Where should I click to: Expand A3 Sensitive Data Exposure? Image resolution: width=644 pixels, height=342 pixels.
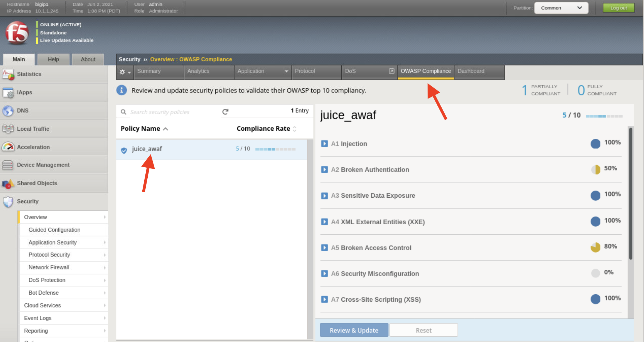324,195
